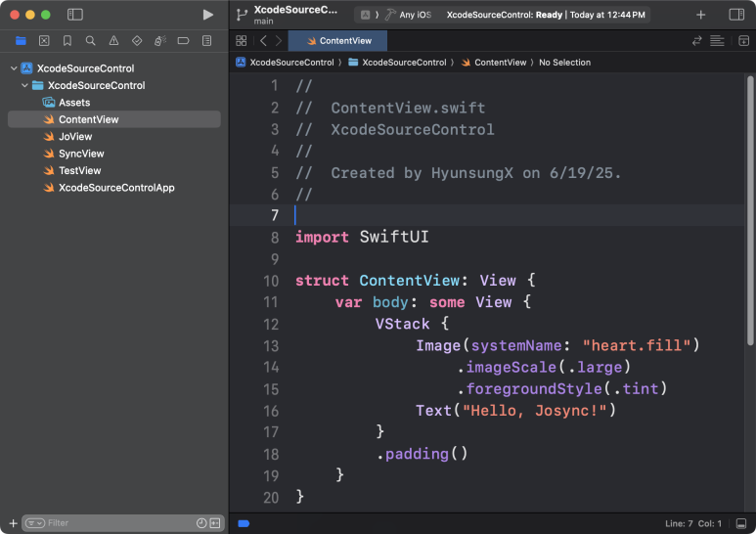Open the Find navigator magnifier icon
This screenshot has height=534, width=756.
point(90,41)
